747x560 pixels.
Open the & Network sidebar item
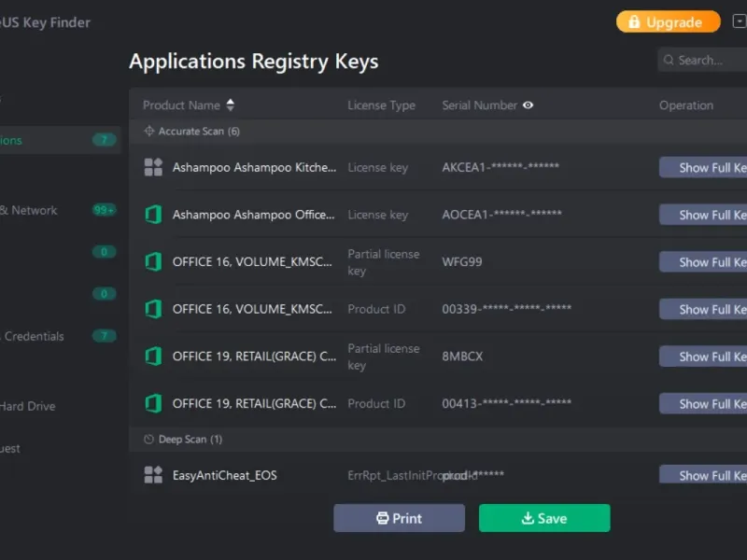tap(29, 210)
